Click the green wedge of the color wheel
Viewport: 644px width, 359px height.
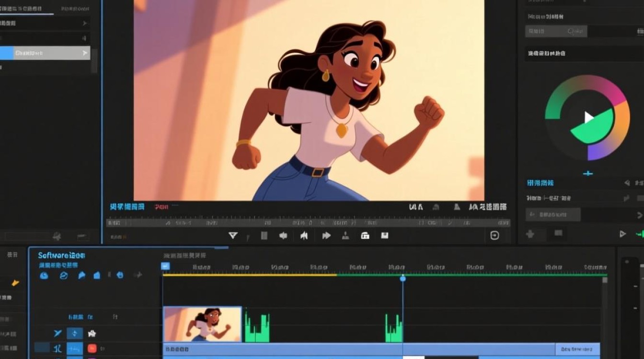593,127
